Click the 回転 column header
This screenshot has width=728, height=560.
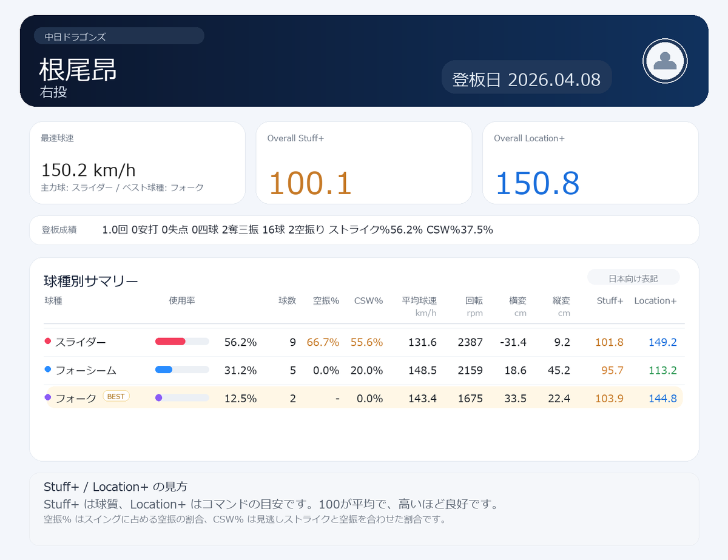click(x=474, y=300)
